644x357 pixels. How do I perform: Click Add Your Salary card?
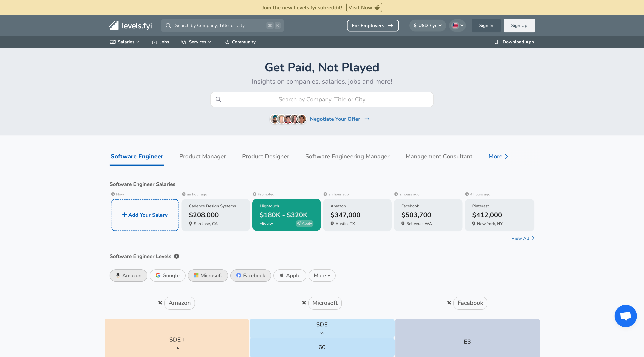145,215
